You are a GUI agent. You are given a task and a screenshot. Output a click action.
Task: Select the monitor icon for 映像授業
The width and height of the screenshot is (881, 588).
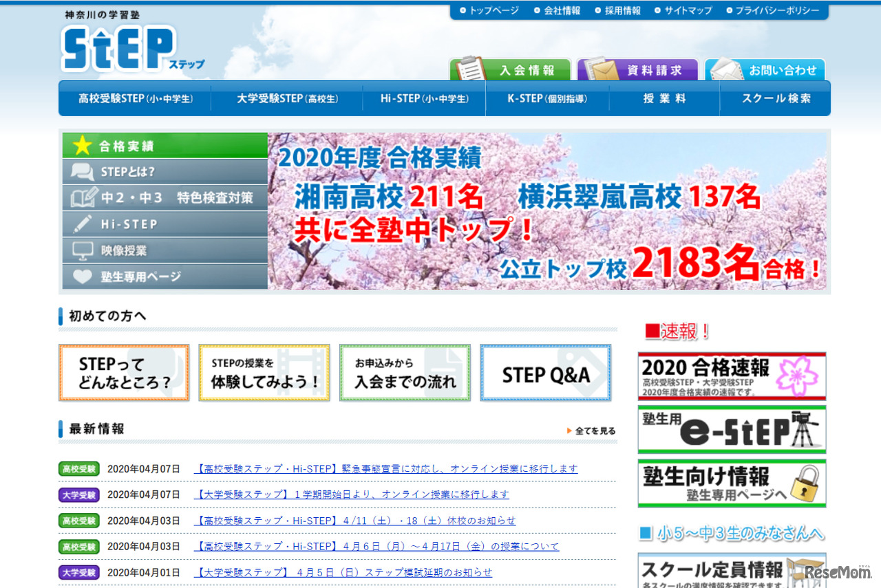82,250
